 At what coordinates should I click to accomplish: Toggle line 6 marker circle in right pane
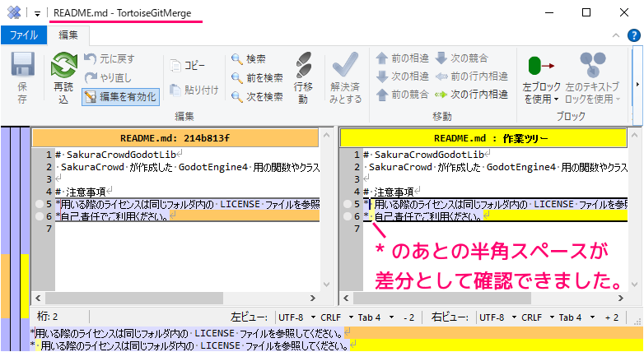(347, 216)
